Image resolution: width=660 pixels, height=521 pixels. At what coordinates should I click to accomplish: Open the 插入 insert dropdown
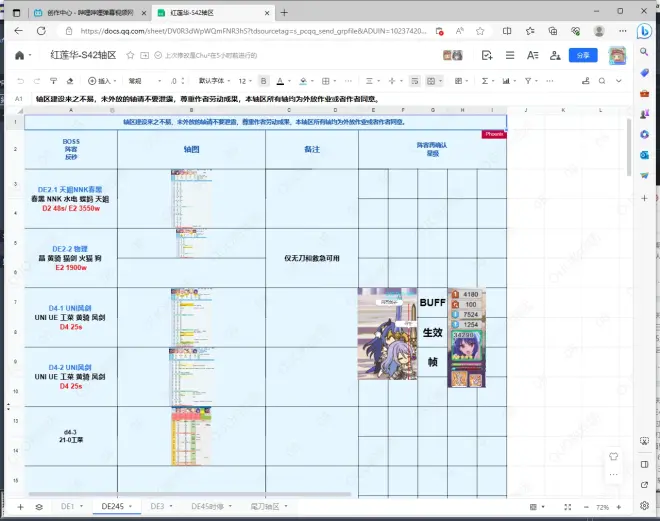[x=103, y=80]
